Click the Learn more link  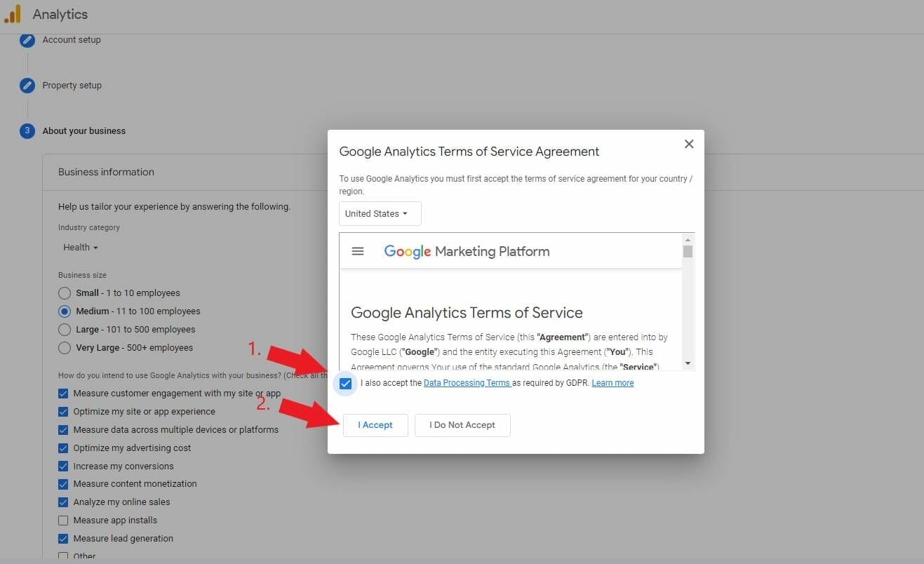tap(612, 382)
